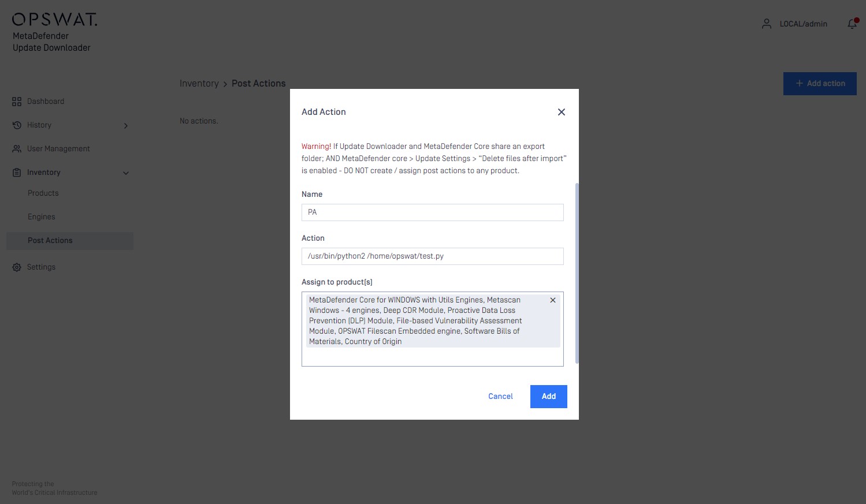This screenshot has height=504, width=866.
Task: Expand the History submenu chevron
Action: 126,126
